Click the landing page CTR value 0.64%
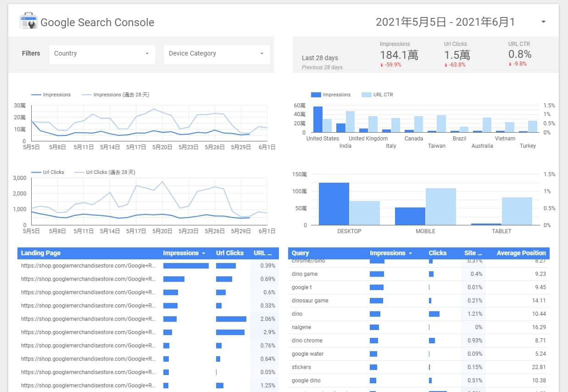 coord(267,359)
